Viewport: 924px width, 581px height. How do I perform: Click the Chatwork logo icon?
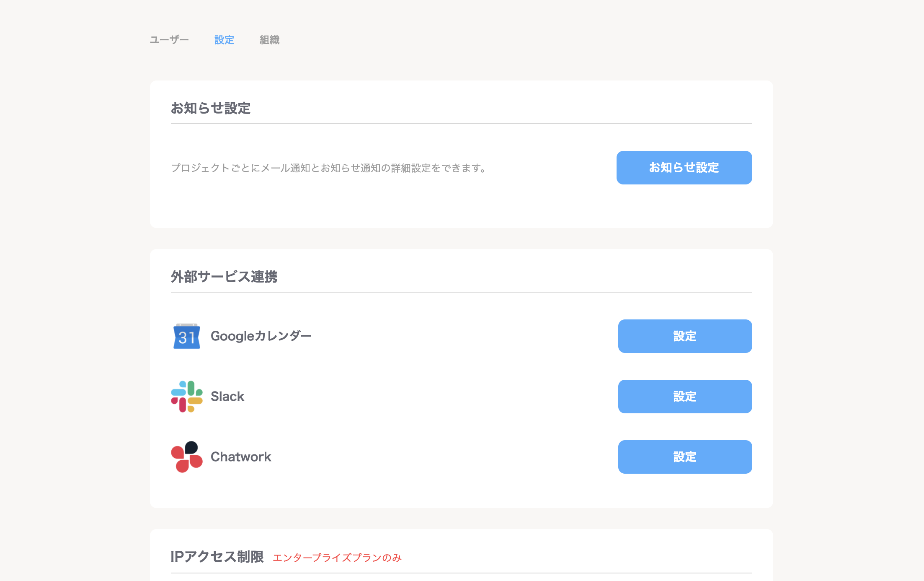click(187, 457)
